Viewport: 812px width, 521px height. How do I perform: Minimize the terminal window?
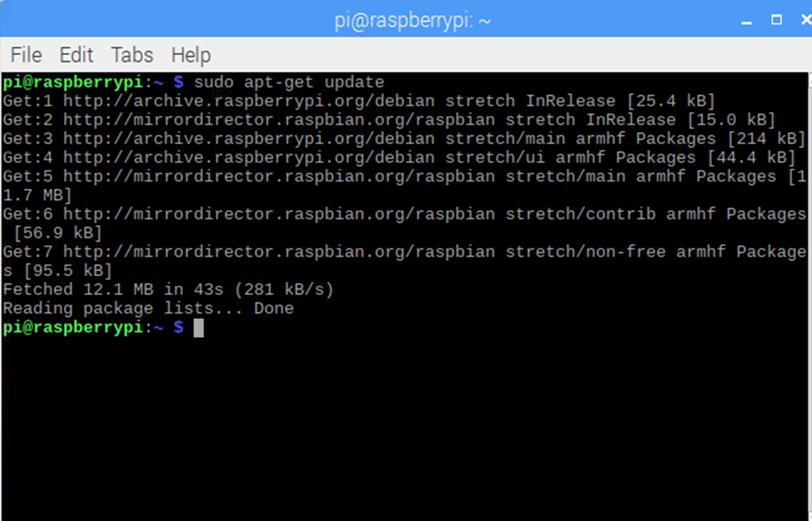pyautogui.click(x=746, y=21)
